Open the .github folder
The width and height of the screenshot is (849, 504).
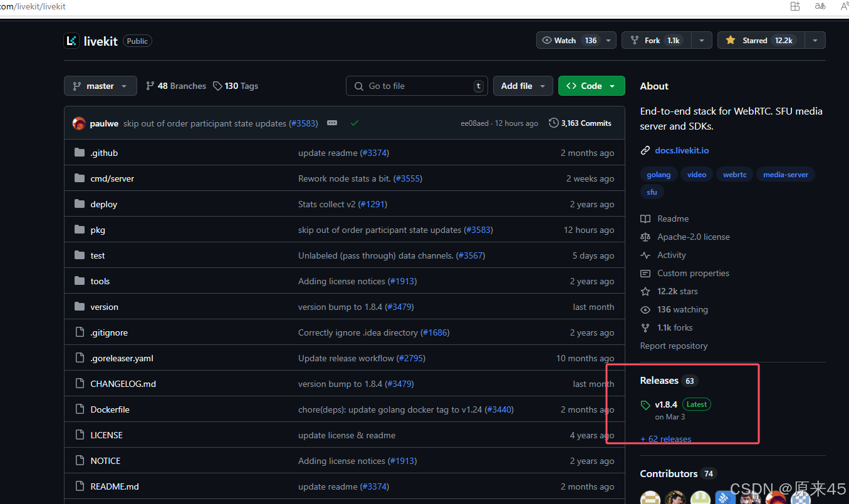click(104, 153)
